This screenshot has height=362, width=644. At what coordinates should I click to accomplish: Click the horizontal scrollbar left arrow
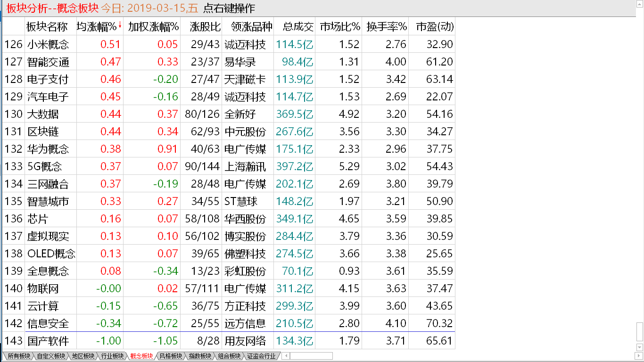pyautogui.click(x=285, y=356)
